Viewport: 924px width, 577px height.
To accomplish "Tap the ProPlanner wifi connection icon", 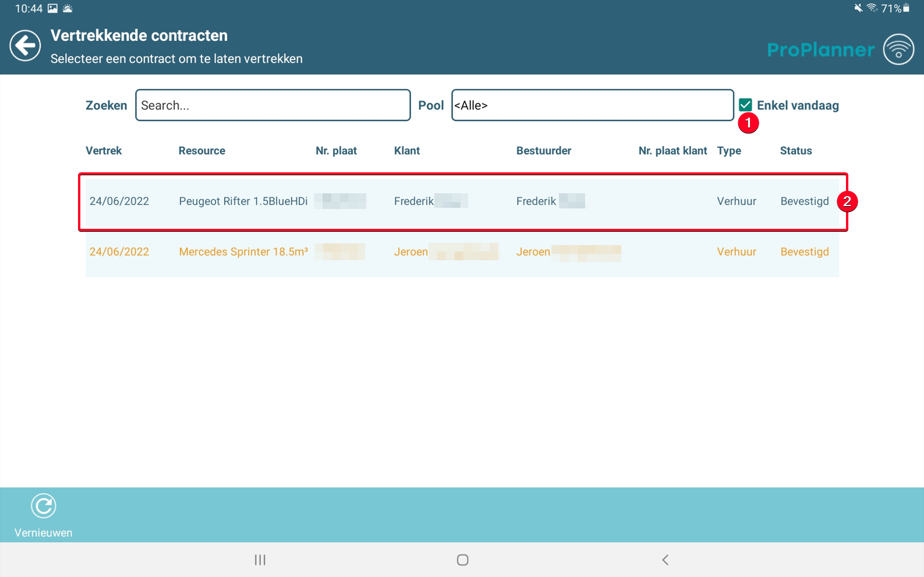I will coord(898,49).
